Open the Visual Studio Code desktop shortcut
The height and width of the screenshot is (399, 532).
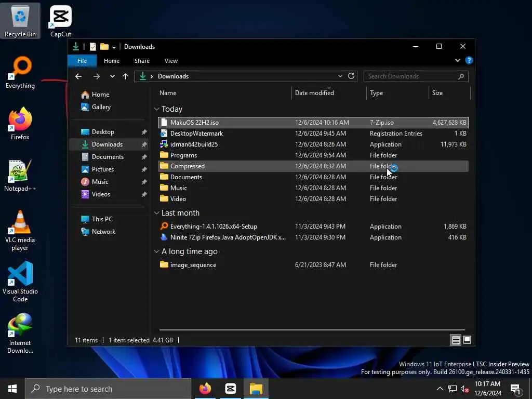(x=20, y=282)
